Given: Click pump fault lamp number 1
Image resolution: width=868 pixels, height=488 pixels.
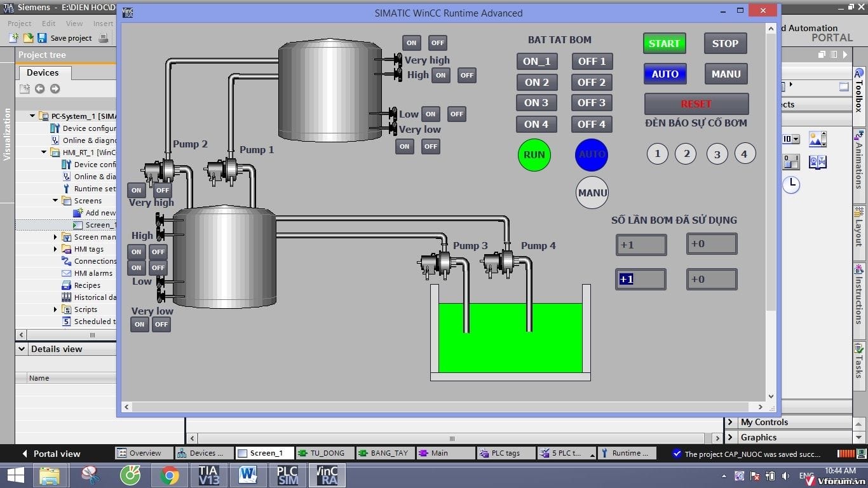Looking at the screenshot, I should tap(658, 154).
